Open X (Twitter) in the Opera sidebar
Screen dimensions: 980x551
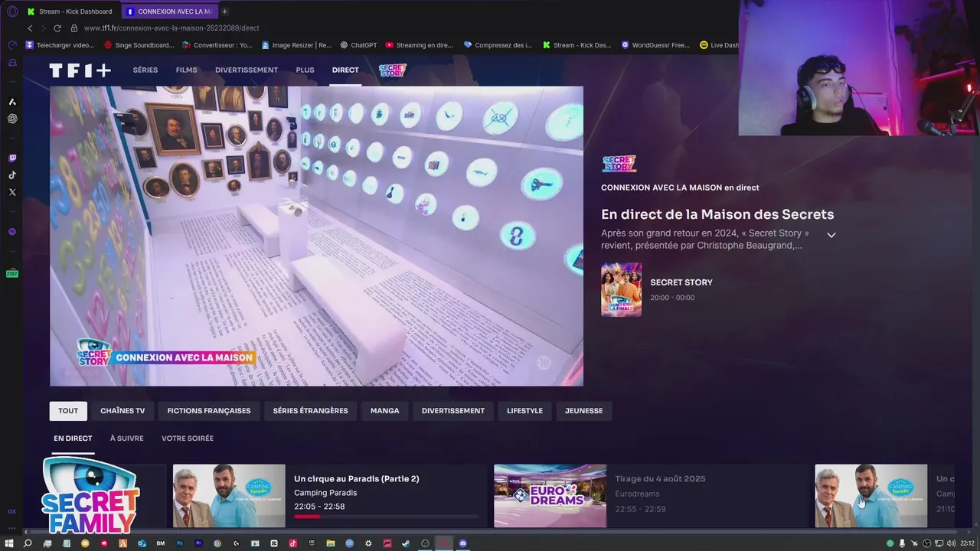pyautogui.click(x=12, y=192)
